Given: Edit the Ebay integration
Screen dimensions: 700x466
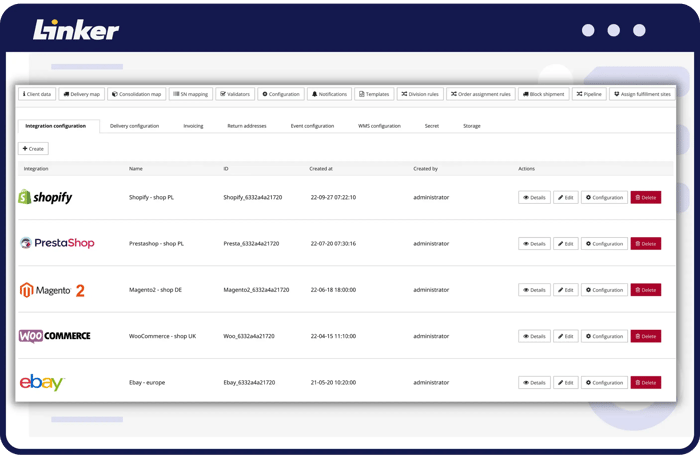Looking at the screenshot, I should 566,383.
